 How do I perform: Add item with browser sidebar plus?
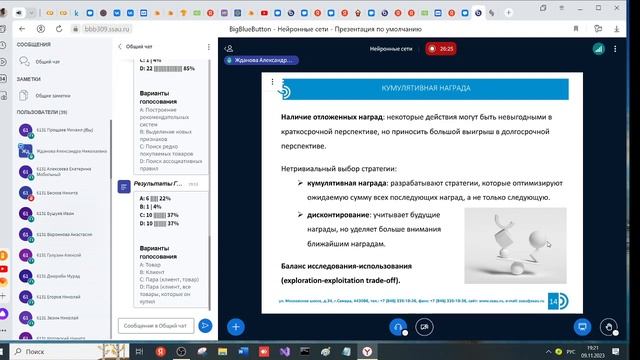(3, 296)
